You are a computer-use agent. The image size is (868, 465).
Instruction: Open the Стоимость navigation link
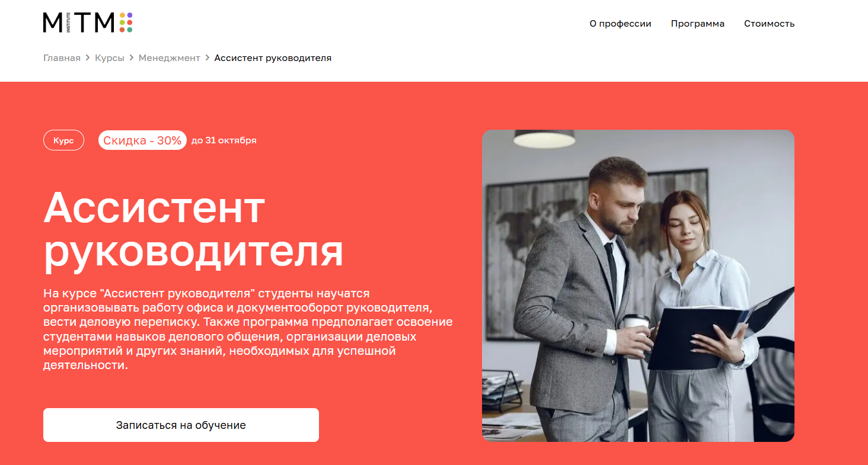tap(769, 24)
